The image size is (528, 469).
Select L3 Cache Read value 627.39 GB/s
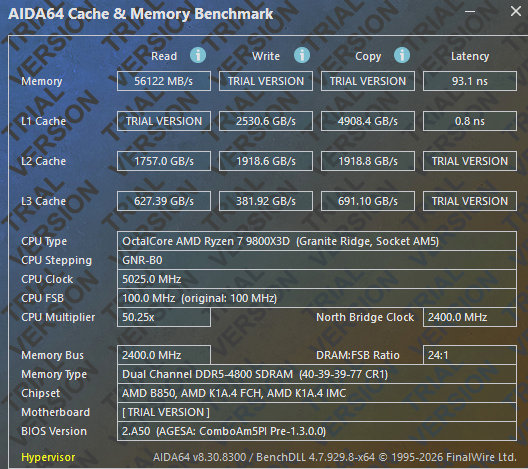164,201
